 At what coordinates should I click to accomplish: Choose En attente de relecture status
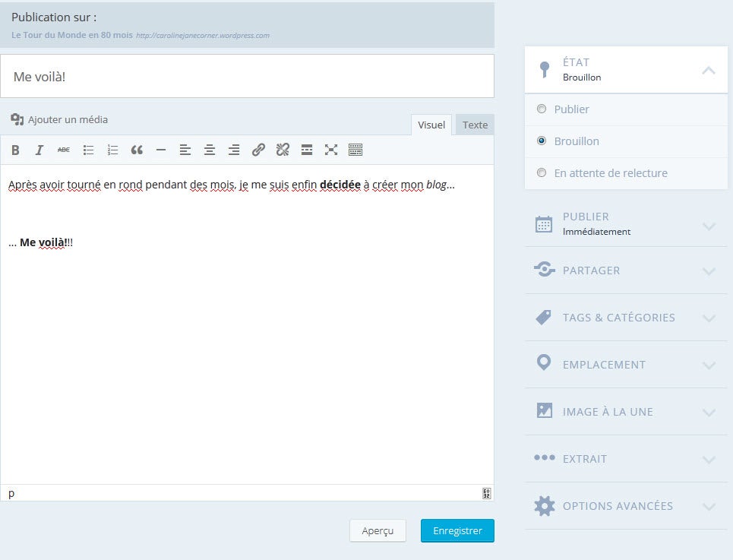[542, 173]
